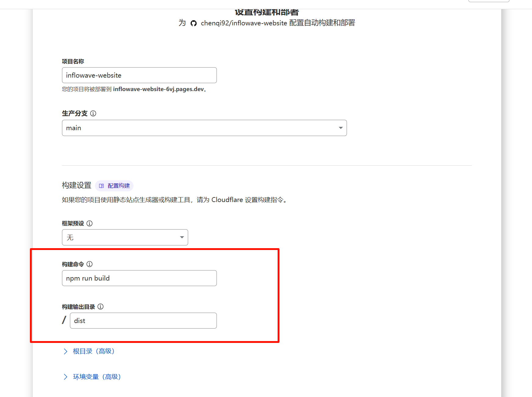Open the 生产分支 dropdown showing main
Image resolution: width=532 pixels, height=397 pixels.
[x=204, y=128]
